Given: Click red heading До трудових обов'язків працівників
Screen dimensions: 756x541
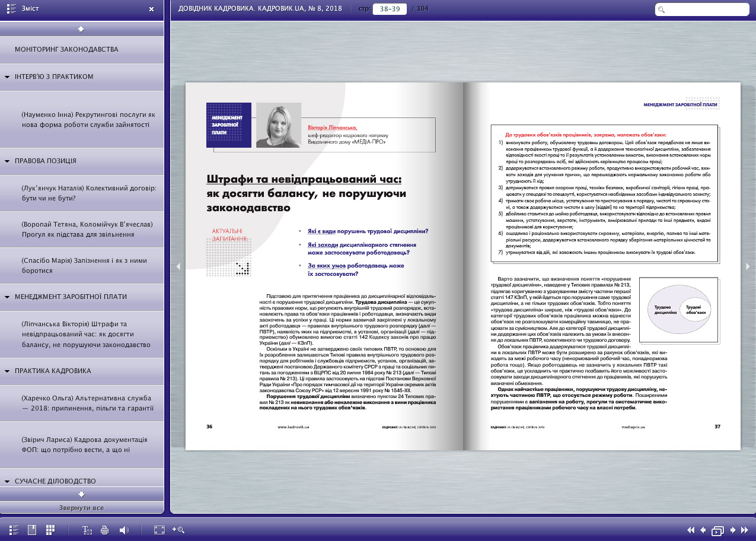Looking at the screenshot, I should [586, 135].
